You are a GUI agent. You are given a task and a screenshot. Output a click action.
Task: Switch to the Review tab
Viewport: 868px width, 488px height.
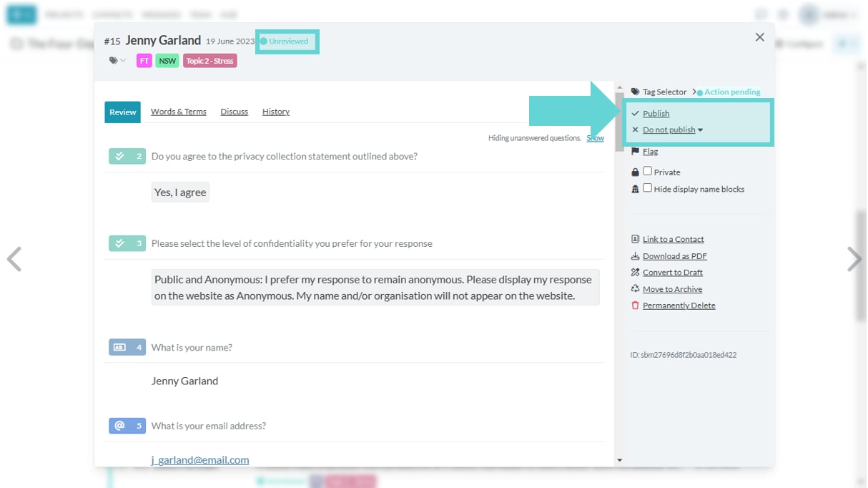(x=122, y=112)
